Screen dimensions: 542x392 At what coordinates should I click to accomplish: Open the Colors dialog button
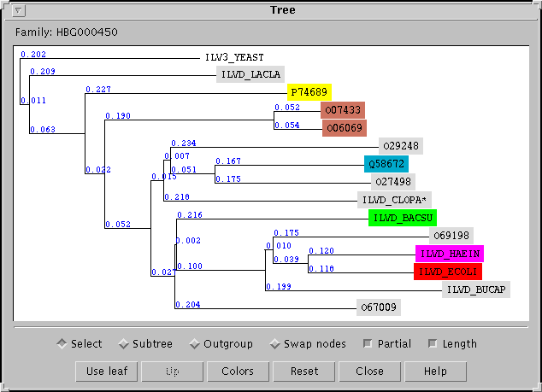click(237, 372)
